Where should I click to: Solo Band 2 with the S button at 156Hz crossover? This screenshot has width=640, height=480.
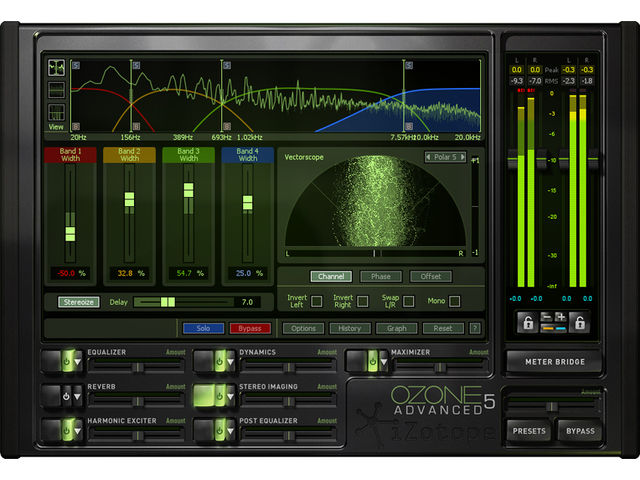(136, 65)
